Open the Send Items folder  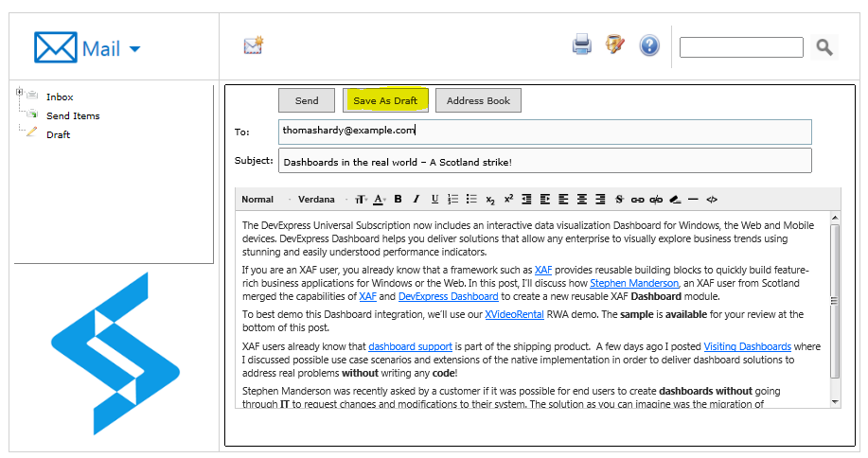tap(73, 115)
